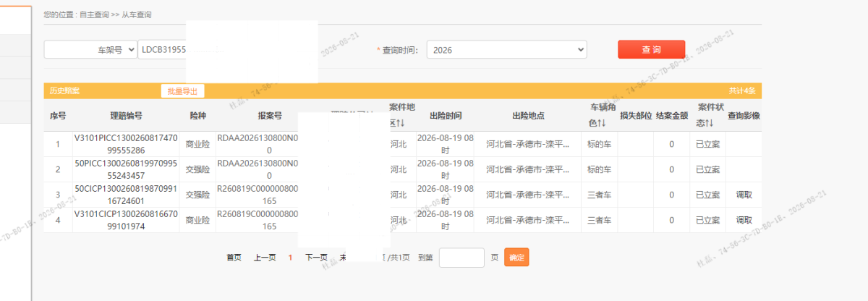Select page number 1 in pagination
Screen dimensions: 868x301
click(291, 257)
